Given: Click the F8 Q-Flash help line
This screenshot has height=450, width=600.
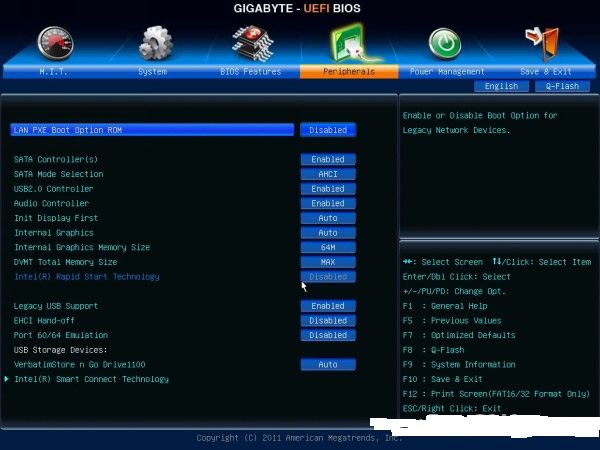Looking at the screenshot, I should (x=433, y=350).
